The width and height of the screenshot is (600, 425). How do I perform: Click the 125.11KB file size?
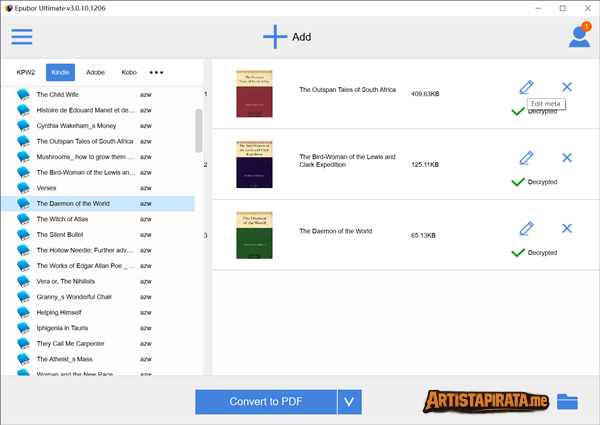tap(425, 164)
